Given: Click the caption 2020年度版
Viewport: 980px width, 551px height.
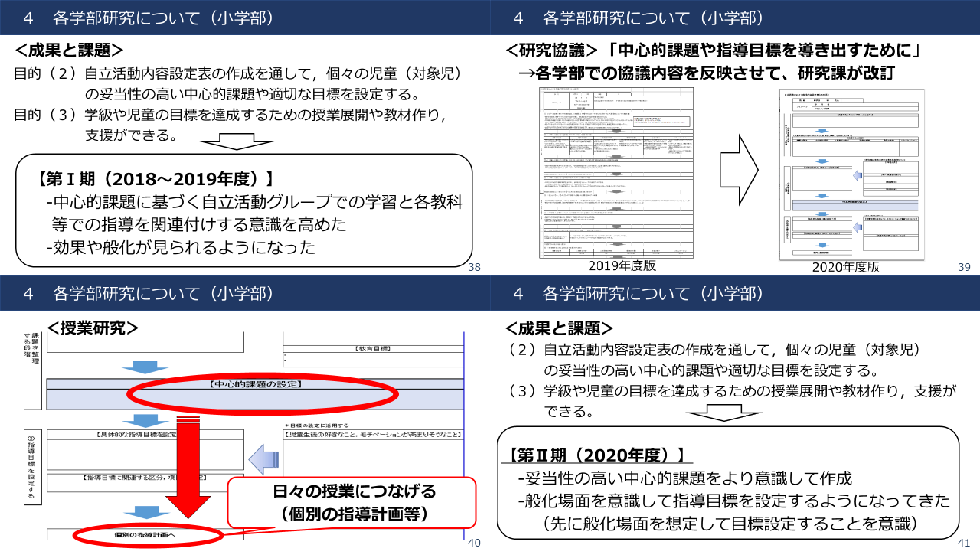Looking at the screenshot, I should 846,267.
